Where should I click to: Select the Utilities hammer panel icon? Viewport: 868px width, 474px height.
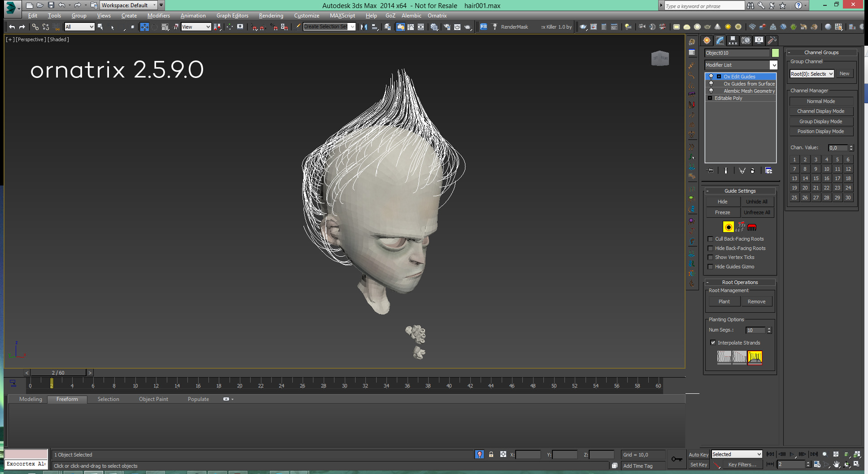[772, 41]
